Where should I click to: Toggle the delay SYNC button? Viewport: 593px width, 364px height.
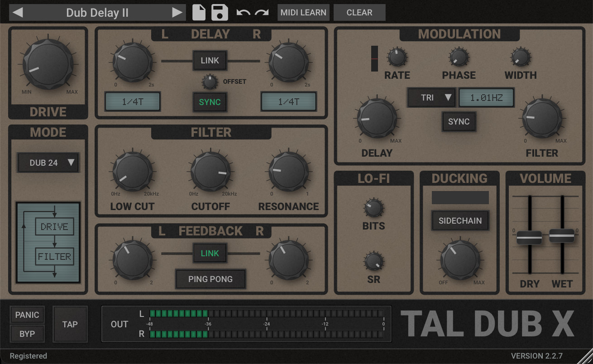coord(210,102)
